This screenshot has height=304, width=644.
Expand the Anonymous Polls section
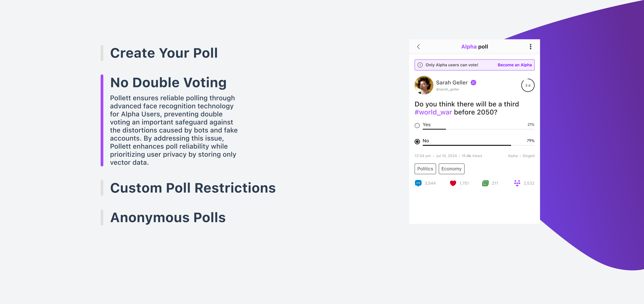click(x=168, y=217)
